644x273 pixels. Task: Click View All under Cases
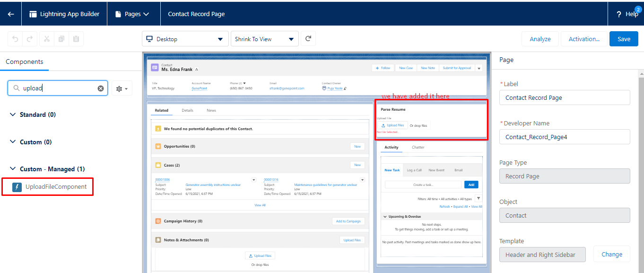tap(260, 205)
